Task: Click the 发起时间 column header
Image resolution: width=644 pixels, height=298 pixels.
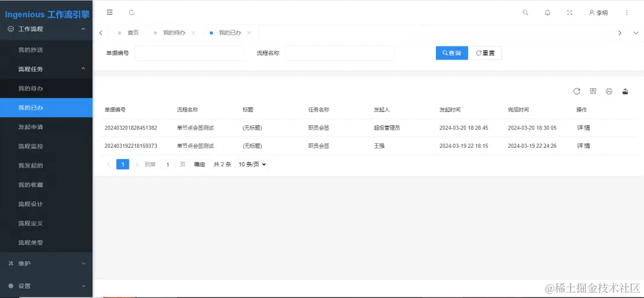Action: tap(450, 110)
